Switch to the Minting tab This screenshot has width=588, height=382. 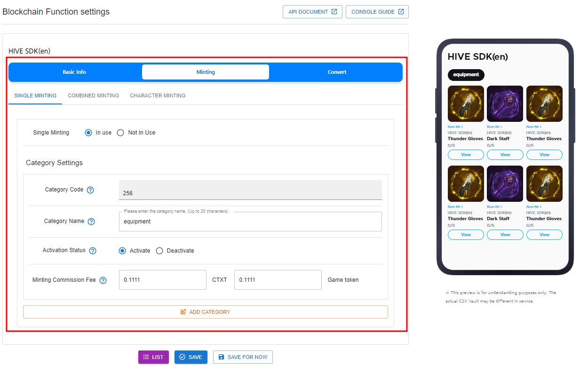point(206,72)
